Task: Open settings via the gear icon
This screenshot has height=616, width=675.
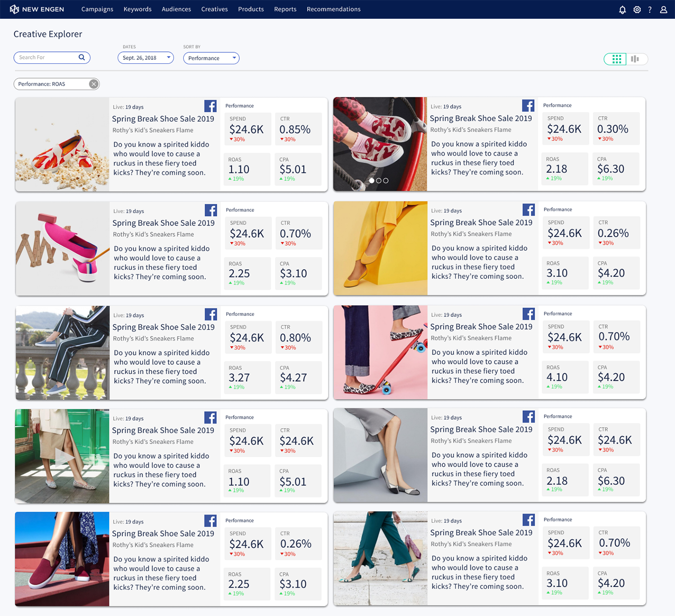Action: [637, 9]
